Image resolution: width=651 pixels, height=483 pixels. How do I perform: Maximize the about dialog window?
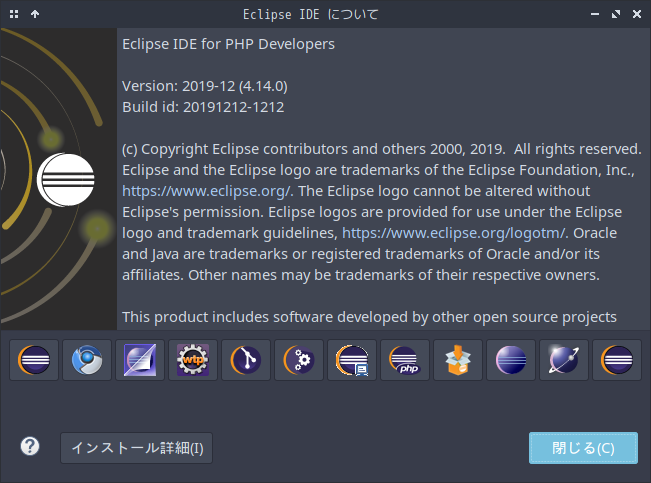pyautogui.click(x=616, y=14)
